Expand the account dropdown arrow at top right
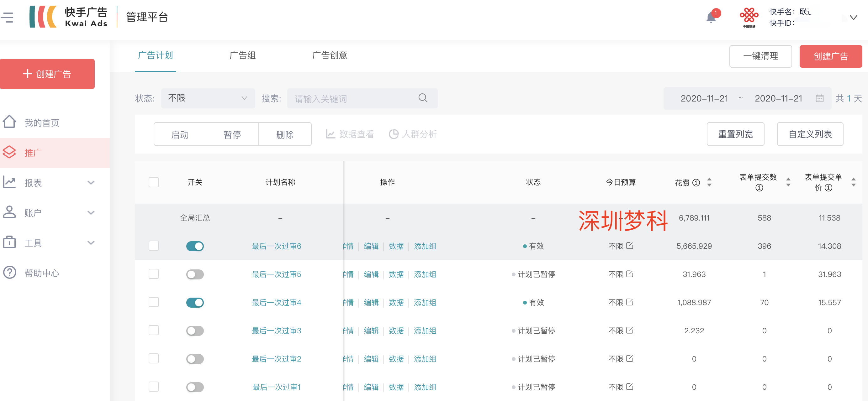Screen dimensions: 868x401 pos(853,18)
